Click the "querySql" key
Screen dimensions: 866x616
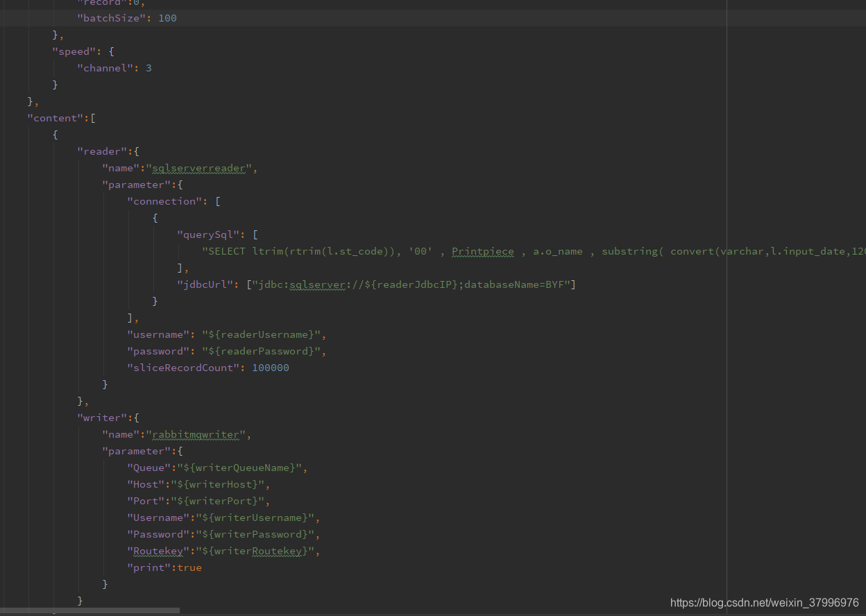tap(208, 234)
